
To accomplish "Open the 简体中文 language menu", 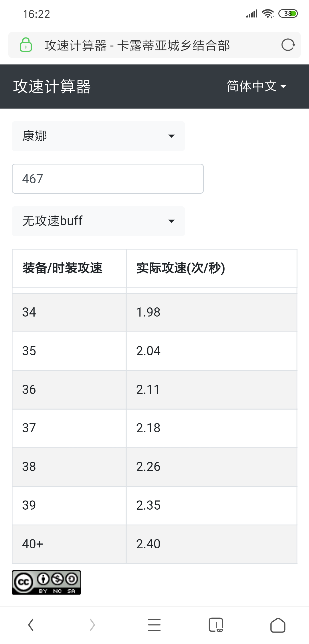I will pyautogui.click(x=257, y=86).
